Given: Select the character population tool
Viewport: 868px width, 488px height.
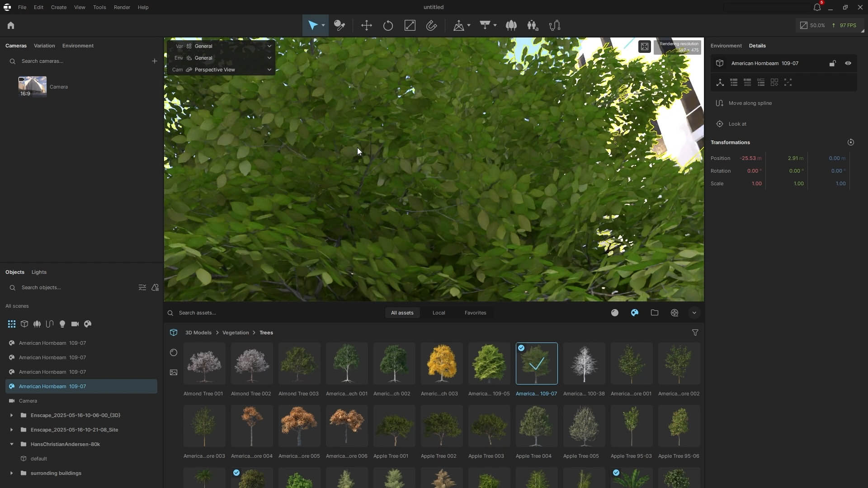Looking at the screenshot, I should click(x=533, y=26).
